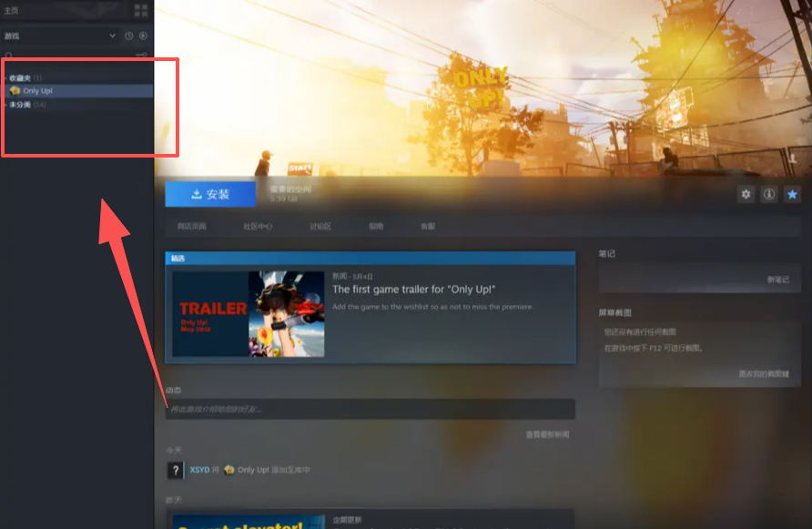
Task: Select Only Up! in the game list
Action: click(37, 91)
